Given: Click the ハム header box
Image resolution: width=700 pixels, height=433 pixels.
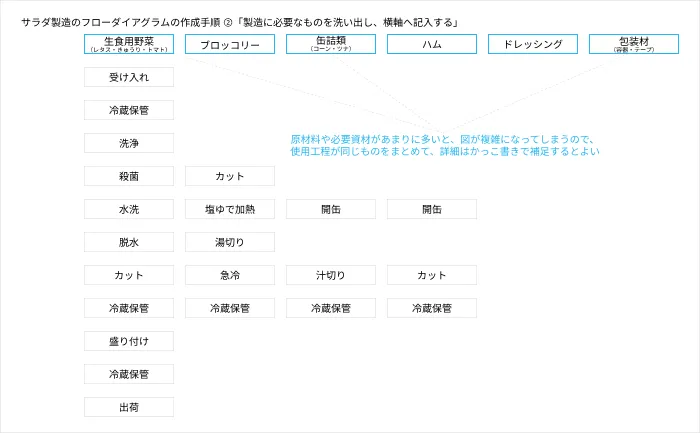Looking at the screenshot, I should point(432,44).
